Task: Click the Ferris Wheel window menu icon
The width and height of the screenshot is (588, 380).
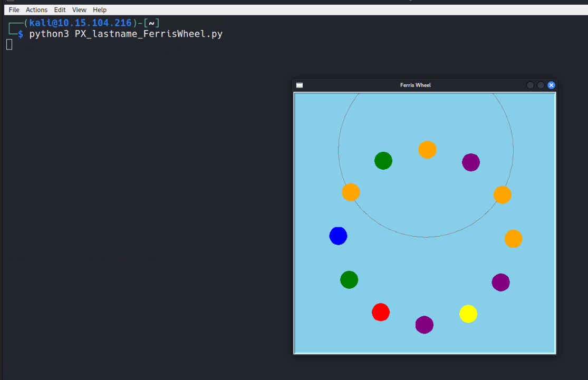Action: pyautogui.click(x=300, y=85)
